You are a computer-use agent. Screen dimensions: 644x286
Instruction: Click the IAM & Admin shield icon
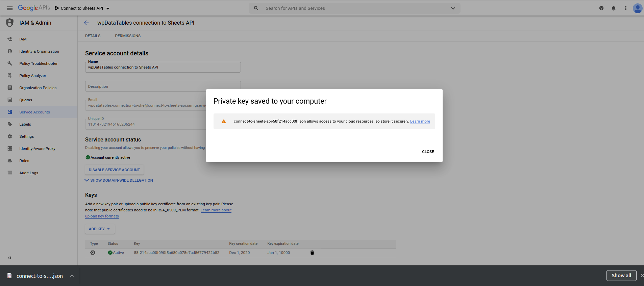click(x=10, y=23)
